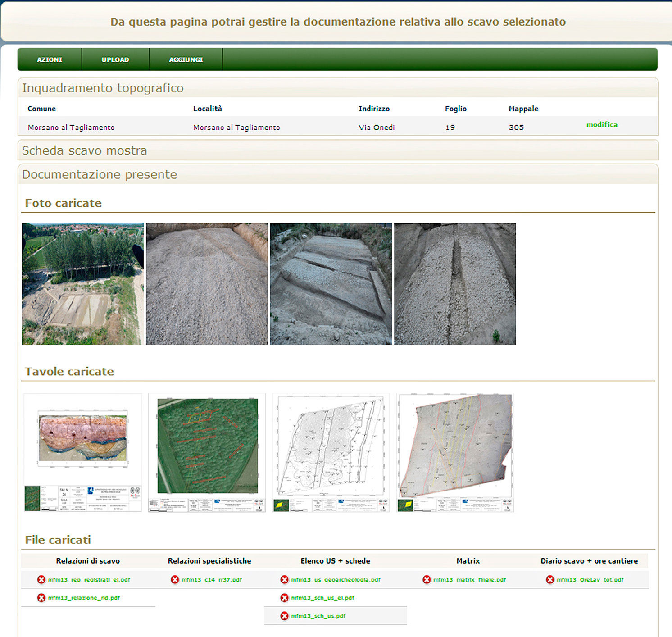This screenshot has width=672, height=637.
Task: Collapse the Documentazione presente section header
Action: point(338,174)
